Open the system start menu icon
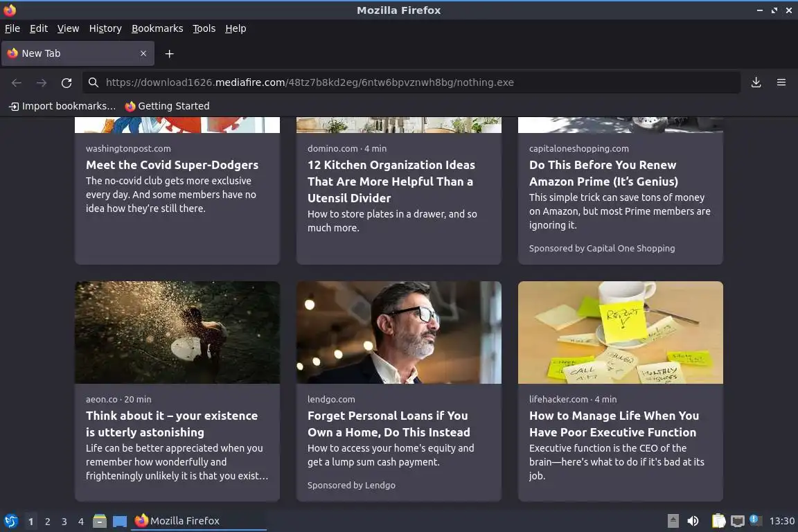 click(10, 521)
